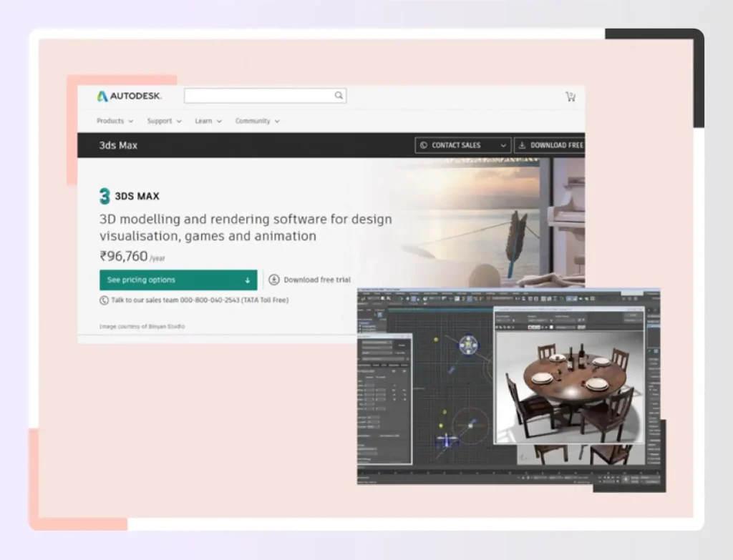Click the search magnifier icon
Image resolution: width=733 pixels, height=560 pixels.
[x=338, y=95]
